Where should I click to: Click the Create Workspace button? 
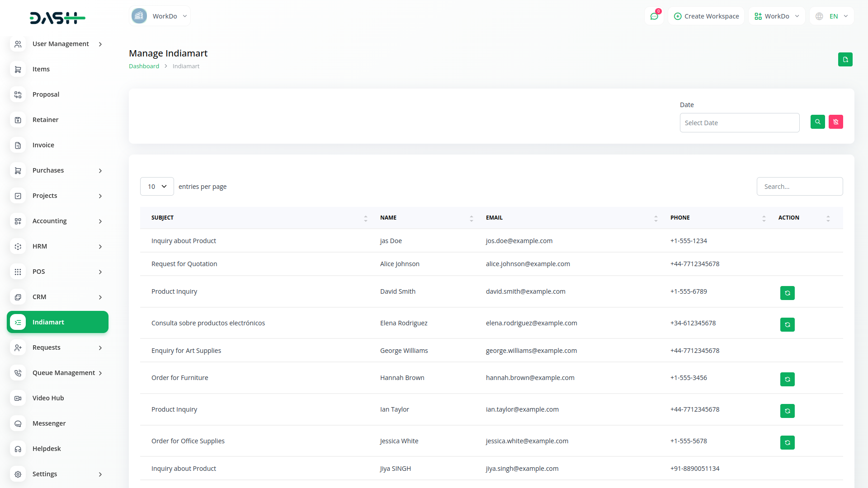[x=706, y=16]
